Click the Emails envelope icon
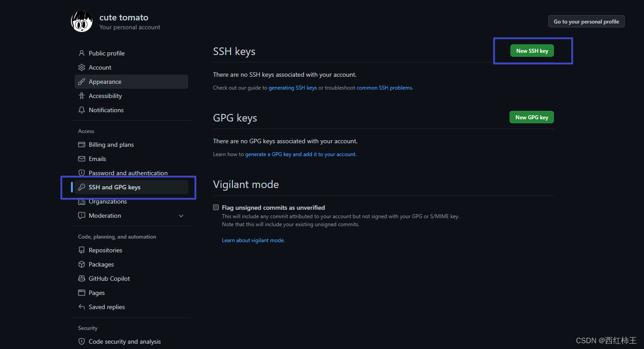 [x=81, y=158]
